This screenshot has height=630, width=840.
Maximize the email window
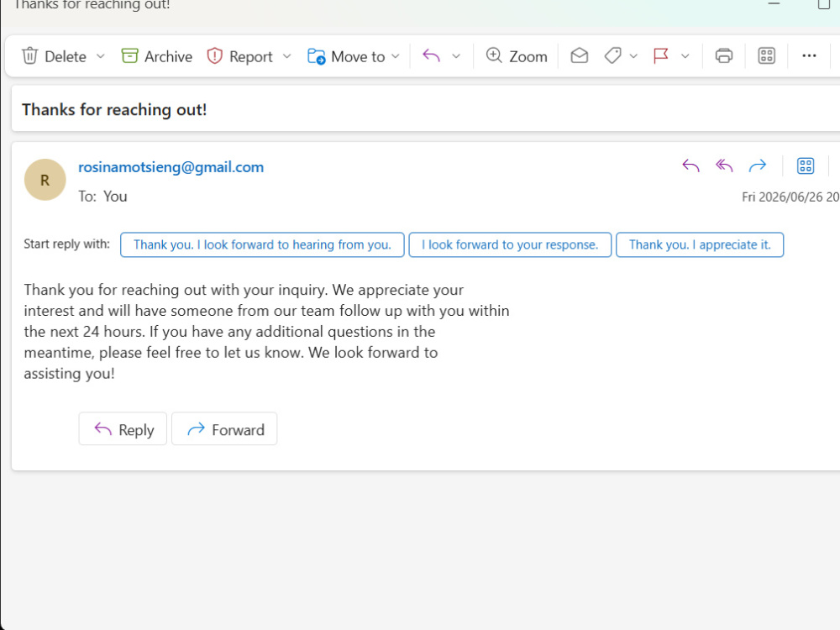coord(824,4)
